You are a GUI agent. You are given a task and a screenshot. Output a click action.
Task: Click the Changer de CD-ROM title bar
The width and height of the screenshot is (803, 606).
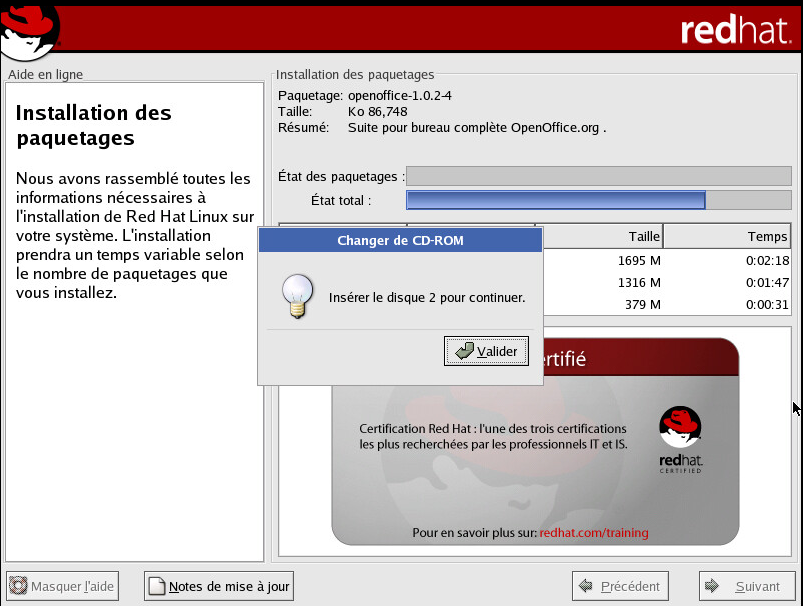[x=400, y=240]
